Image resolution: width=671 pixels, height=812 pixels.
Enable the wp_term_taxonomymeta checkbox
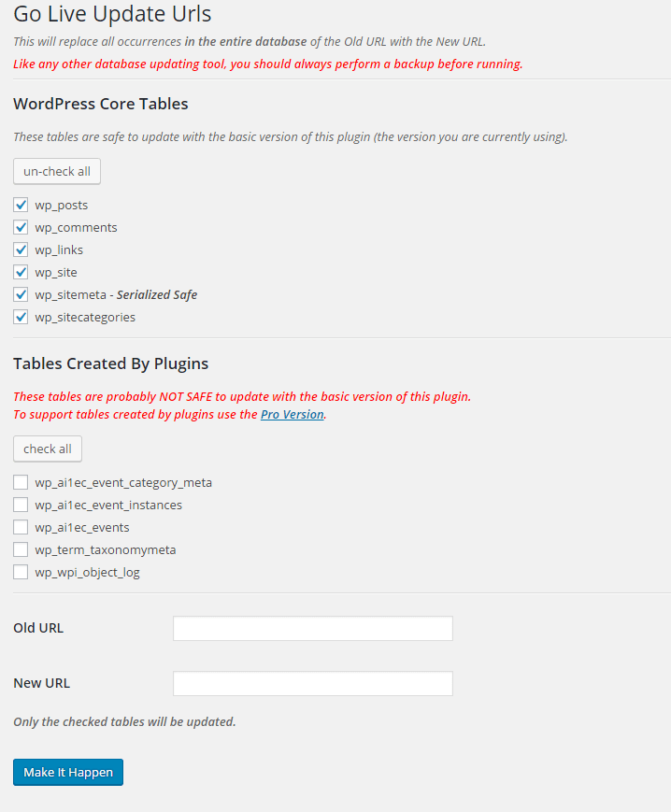[21, 549]
